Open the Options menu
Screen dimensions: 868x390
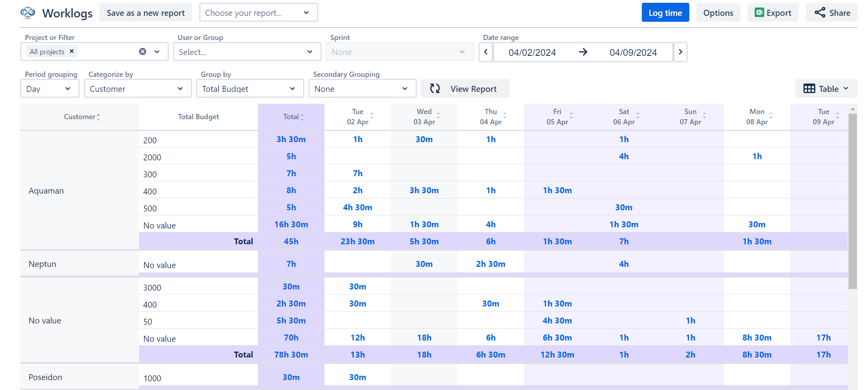pos(718,13)
